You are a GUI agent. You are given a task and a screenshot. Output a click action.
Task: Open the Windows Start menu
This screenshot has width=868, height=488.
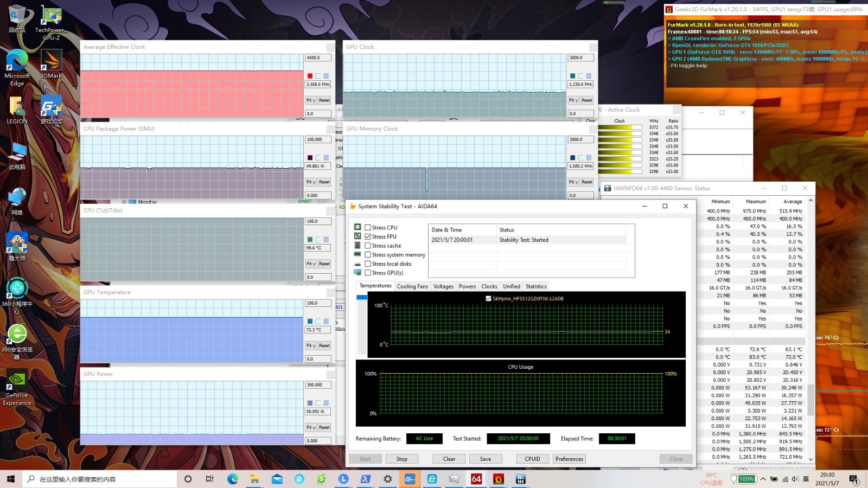pyautogui.click(x=10, y=479)
